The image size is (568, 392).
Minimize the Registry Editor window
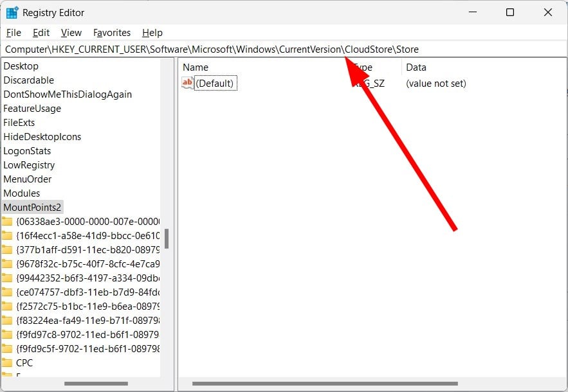pos(473,12)
